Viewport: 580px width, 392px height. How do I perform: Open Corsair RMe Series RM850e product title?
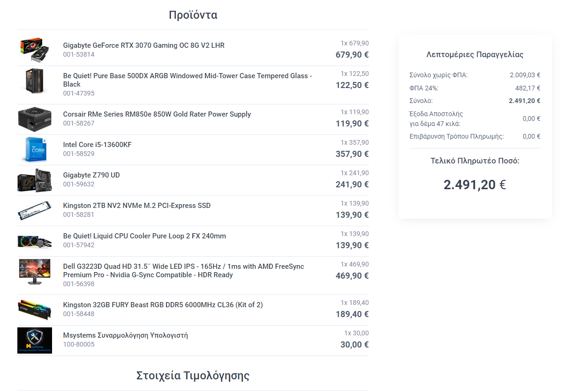[x=157, y=114]
